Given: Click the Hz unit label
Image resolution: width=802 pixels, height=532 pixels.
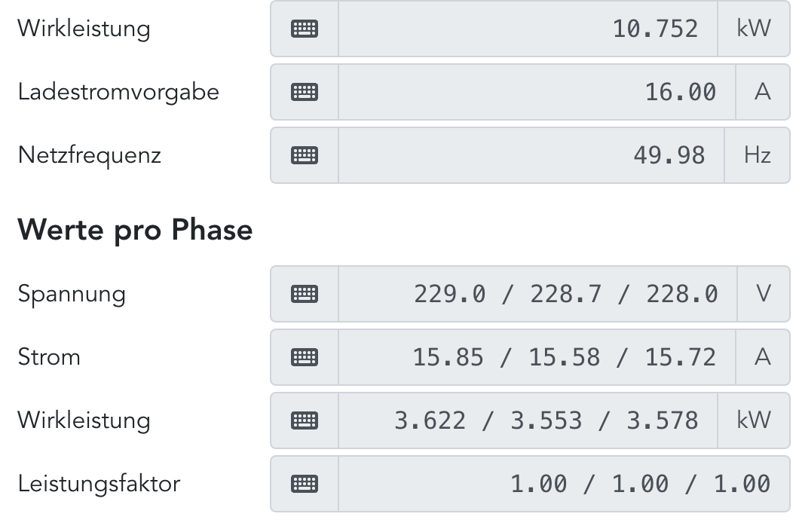Looking at the screenshot, I should coord(757,155).
